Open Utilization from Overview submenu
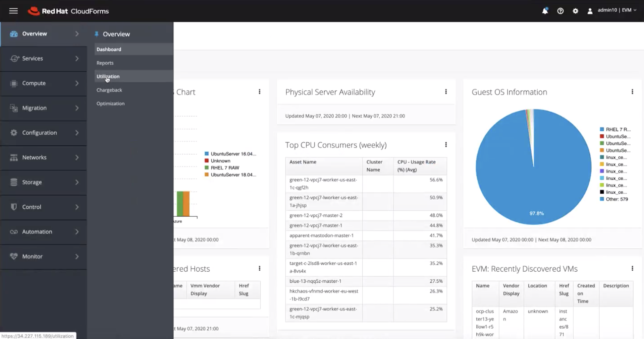 (133, 76)
